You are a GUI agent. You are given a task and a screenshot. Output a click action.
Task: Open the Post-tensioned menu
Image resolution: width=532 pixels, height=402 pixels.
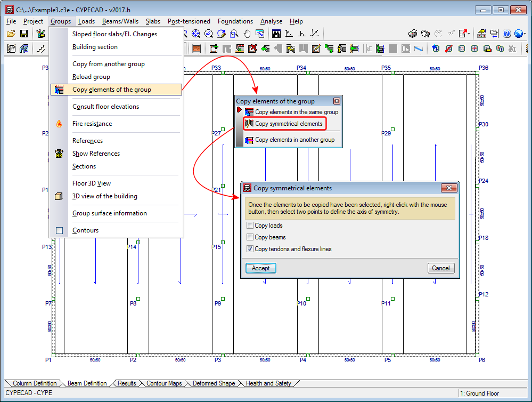(189, 21)
